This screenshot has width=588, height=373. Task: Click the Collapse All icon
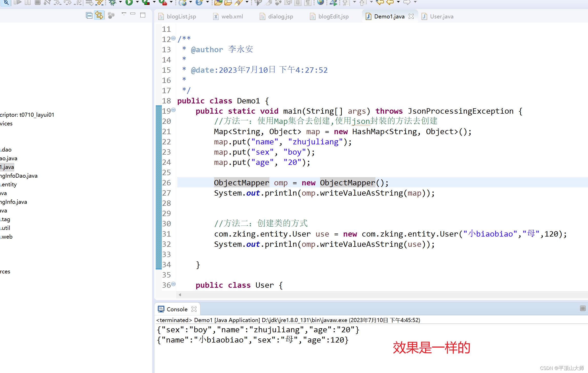pyautogui.click(x=89, y=16)
